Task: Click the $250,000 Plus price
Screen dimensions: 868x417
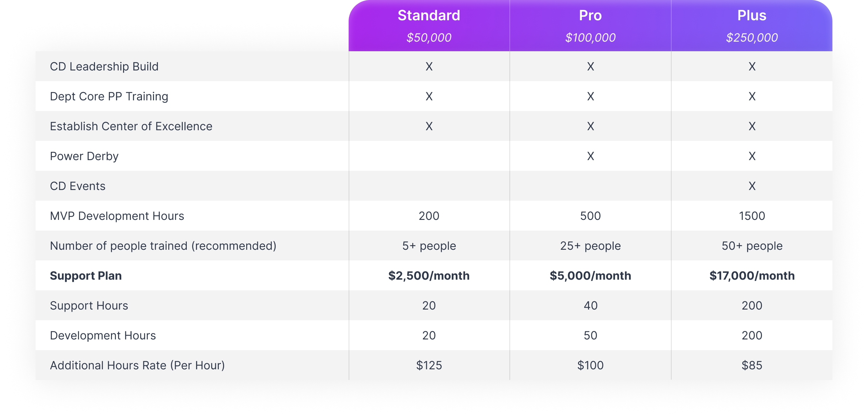Action: click(x=752, y=37)
